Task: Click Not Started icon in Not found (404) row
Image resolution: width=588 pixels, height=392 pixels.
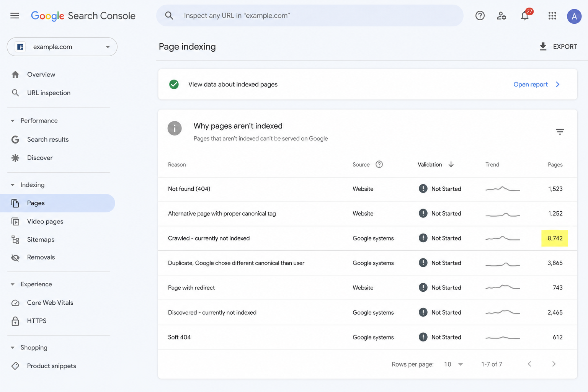Action: [x=423, y=189]
